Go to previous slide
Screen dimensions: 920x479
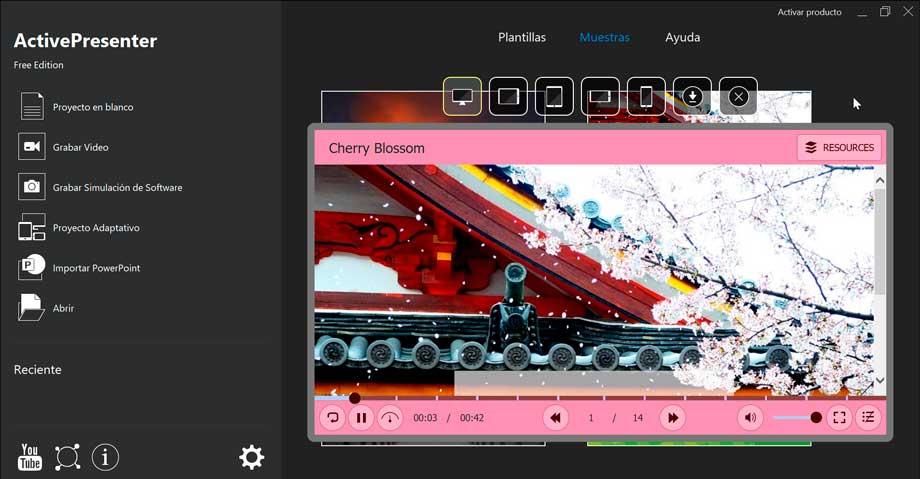coord(555,418)
